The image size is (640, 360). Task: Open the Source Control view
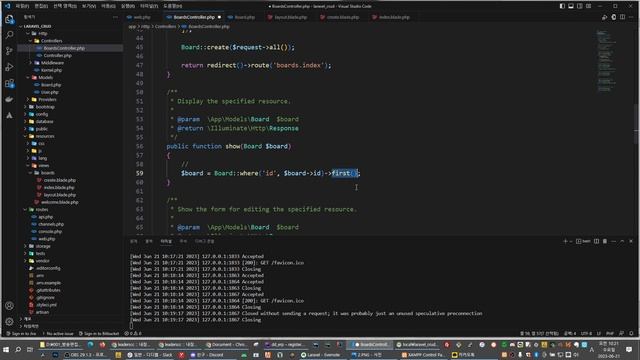click(9, 51)
